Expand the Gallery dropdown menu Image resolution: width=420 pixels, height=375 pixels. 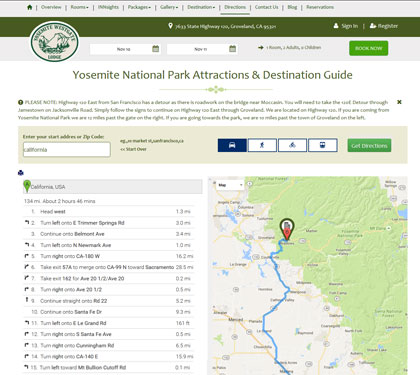point(169,7)
